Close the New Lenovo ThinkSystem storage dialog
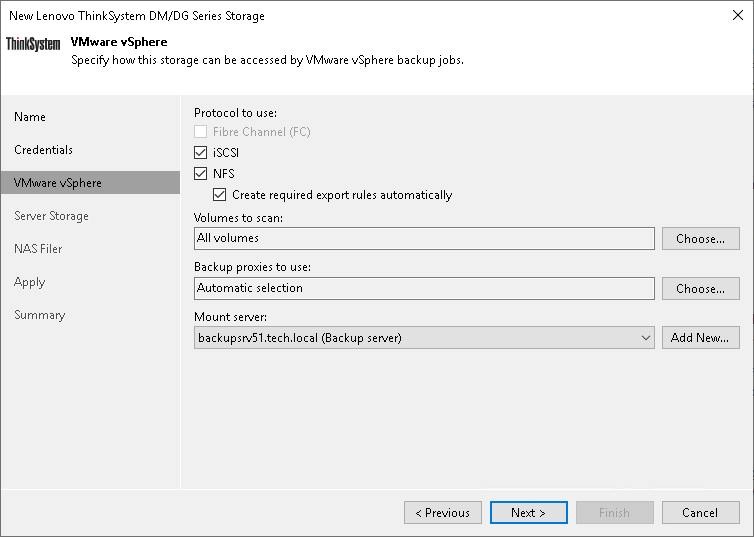Screen dimensions: 754x537 tap(738, 15)
